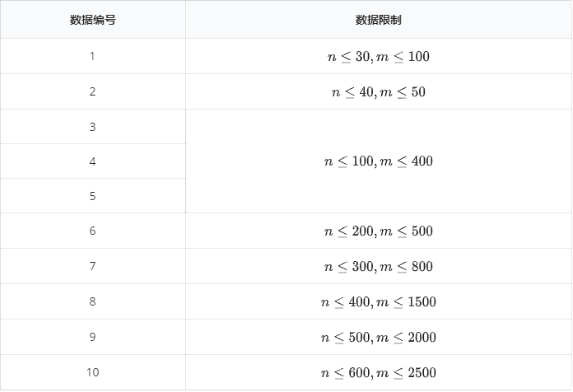This screenshot has height=392, width=573.
Task: Click the row number 8 cell
Action: (92, 301)
